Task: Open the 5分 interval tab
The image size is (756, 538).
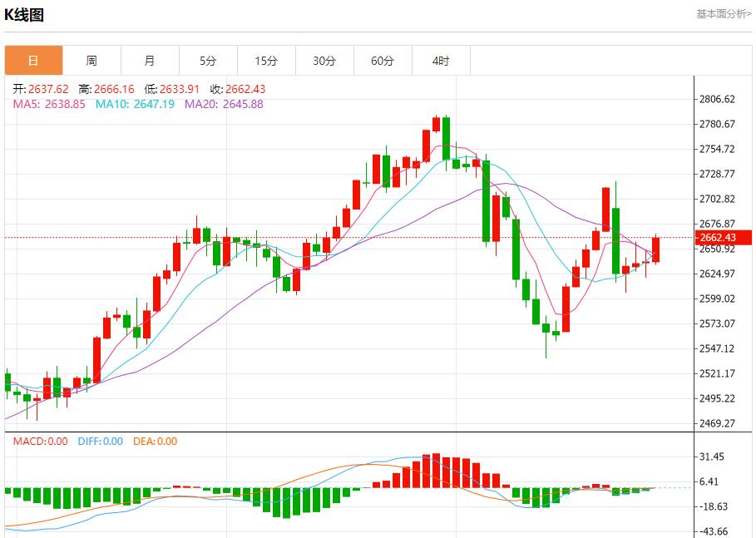Action: pos(208,61)
